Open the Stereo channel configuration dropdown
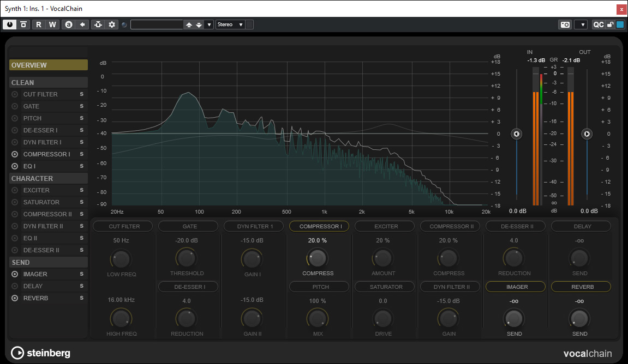 (230, 25)
